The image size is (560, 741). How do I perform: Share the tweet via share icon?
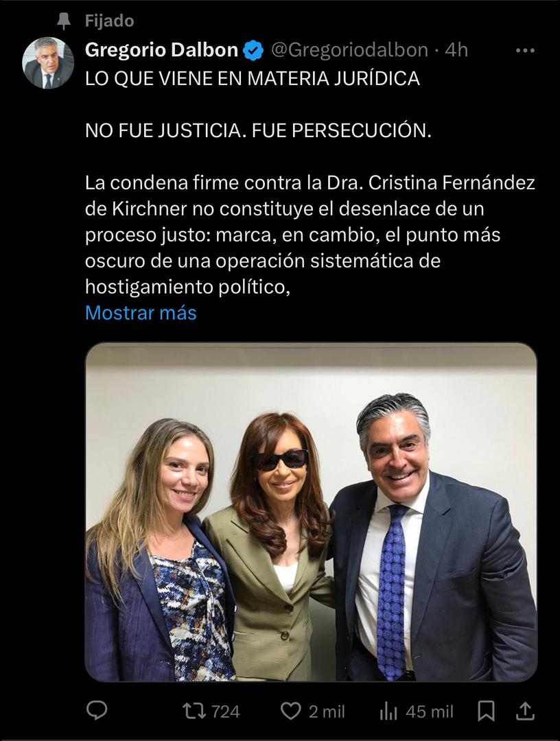pos(525,711)
